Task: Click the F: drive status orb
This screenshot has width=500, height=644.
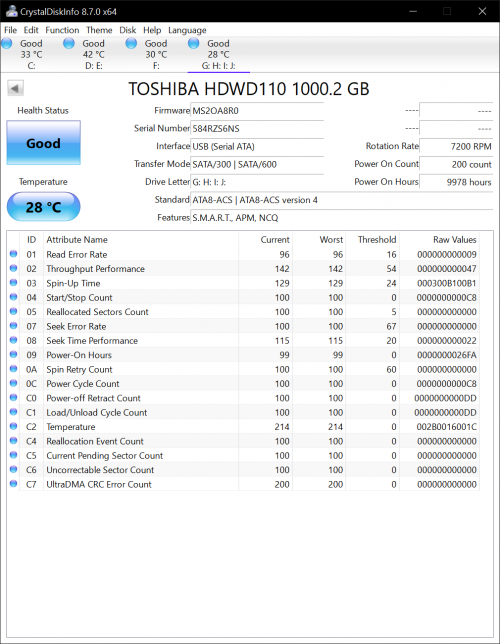Action: [131, 43]
